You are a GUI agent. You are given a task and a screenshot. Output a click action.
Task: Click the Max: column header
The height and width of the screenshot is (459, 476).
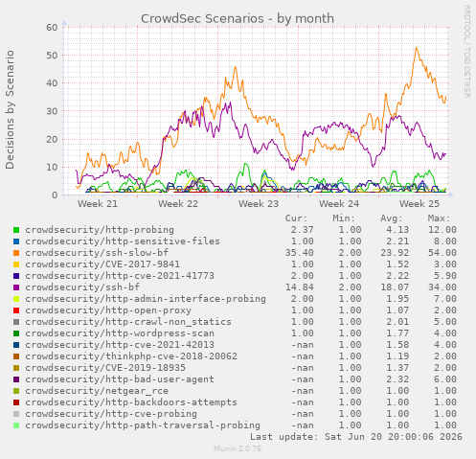pyautogui.click(x=439, y=218)
